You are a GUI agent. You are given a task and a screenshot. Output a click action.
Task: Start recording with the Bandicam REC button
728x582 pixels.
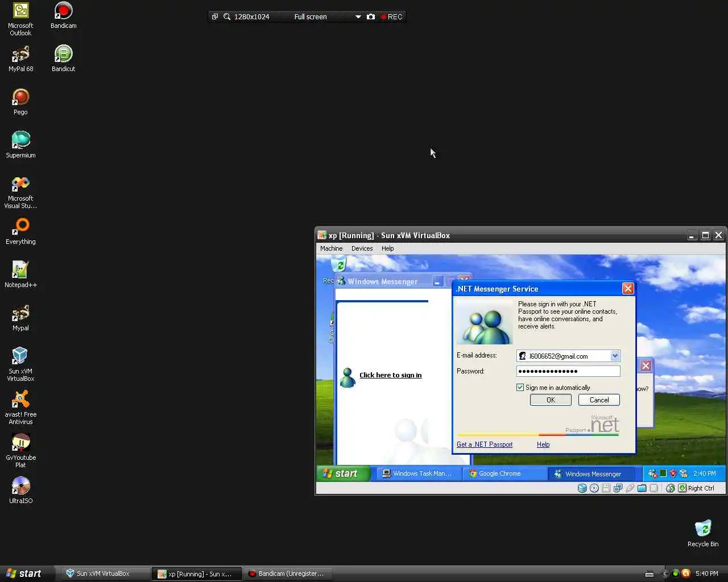[392, 16]
